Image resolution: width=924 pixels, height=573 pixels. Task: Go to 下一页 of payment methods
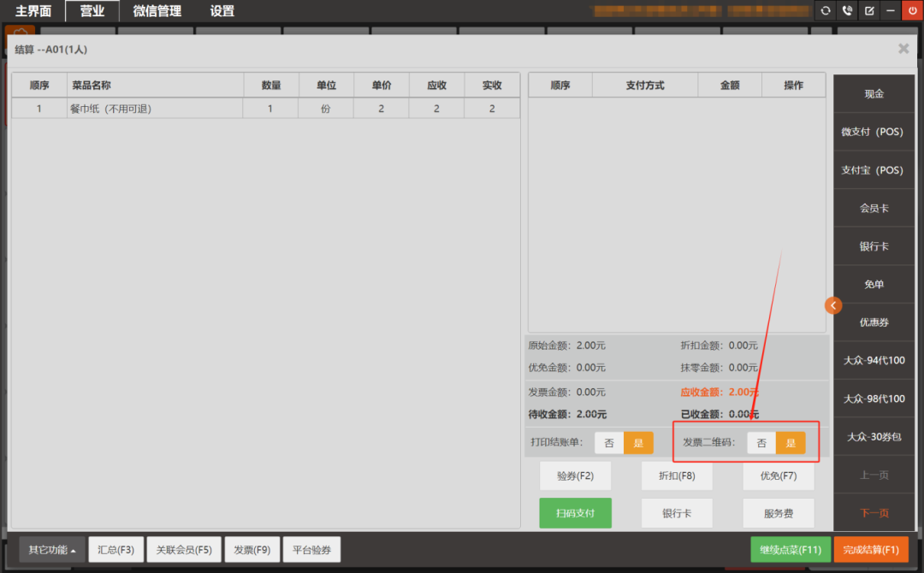(874, 513)
